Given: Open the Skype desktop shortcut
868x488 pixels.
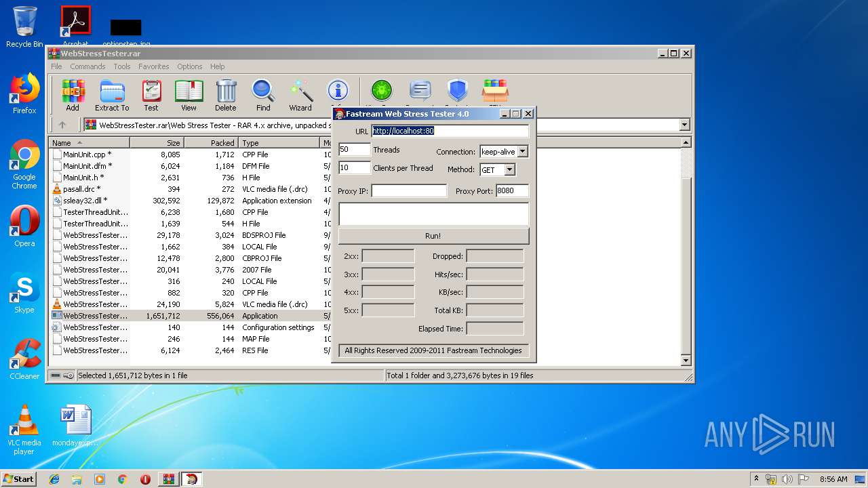Looking at the screenshot, I should (x=24, y=293).
